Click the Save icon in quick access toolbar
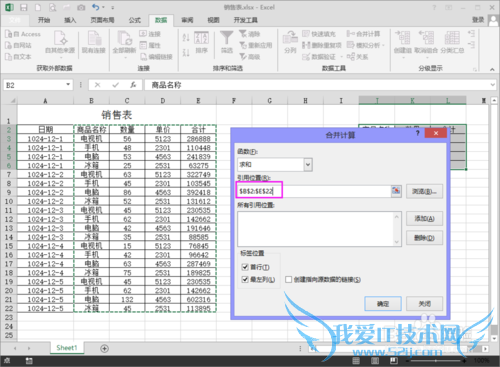The width and height of the screenshot is (500, 367). click(23, 7)
